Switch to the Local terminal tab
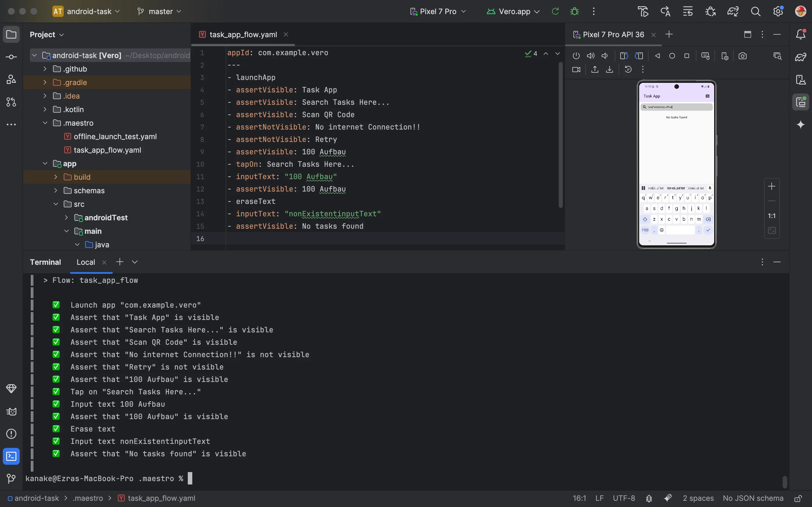Viewport: 812px width, 507px height. 85,262
